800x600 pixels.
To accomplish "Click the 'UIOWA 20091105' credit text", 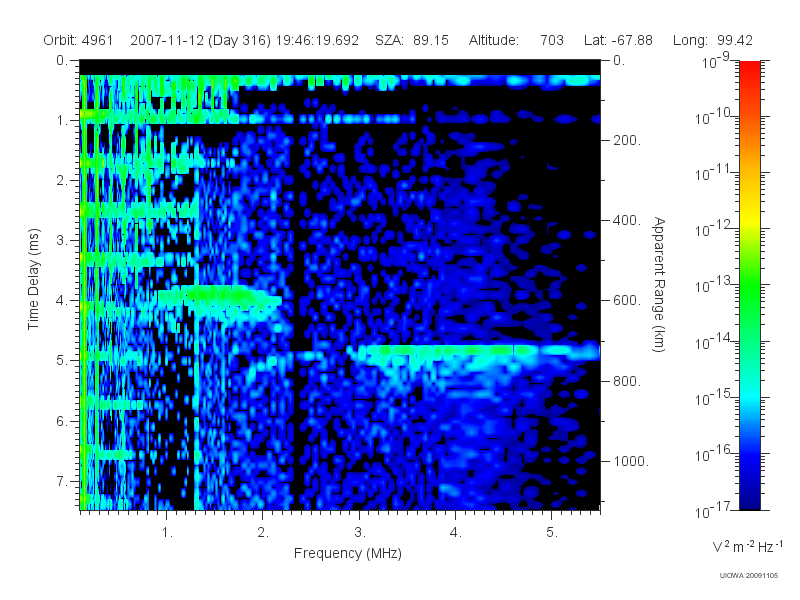I will pyautogui.click(x=748, y=576).
